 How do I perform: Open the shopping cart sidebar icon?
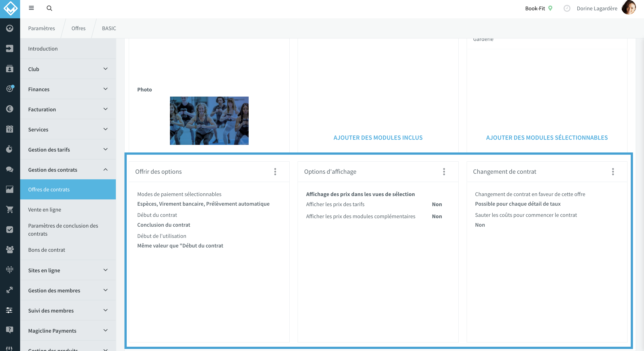[10, 209]
